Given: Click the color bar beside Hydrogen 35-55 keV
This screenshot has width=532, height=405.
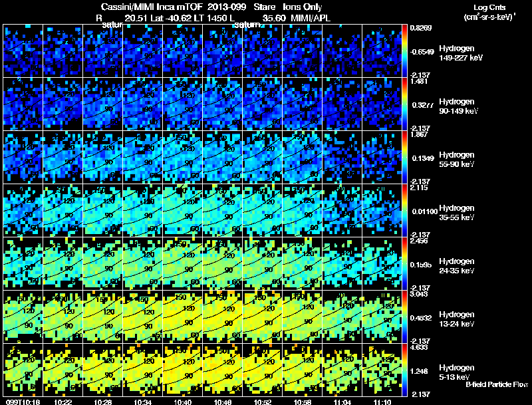Looking at the screenshot, I should coord(404,211).
